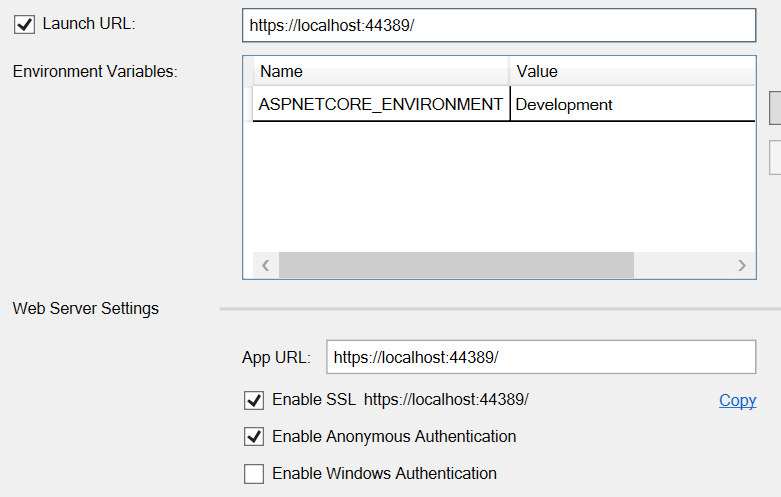The height and width of the screenshot is (497, 781).
Task: Click the SSL URL text beside Enable SSL
Action: pyautogui.click(x=446, y=400)
